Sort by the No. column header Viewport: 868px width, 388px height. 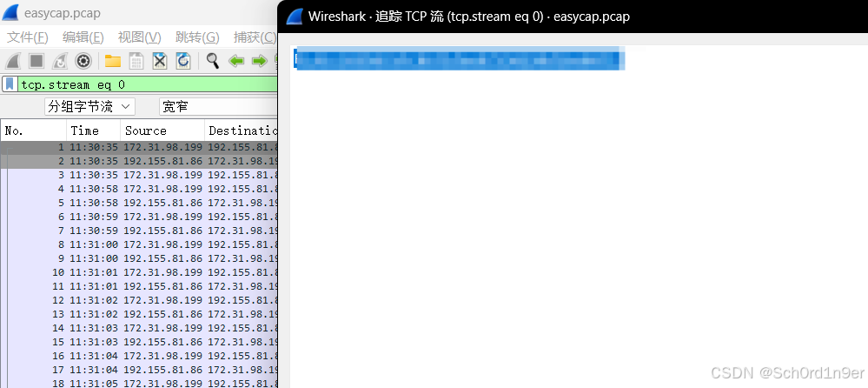(x=34, y=130)
